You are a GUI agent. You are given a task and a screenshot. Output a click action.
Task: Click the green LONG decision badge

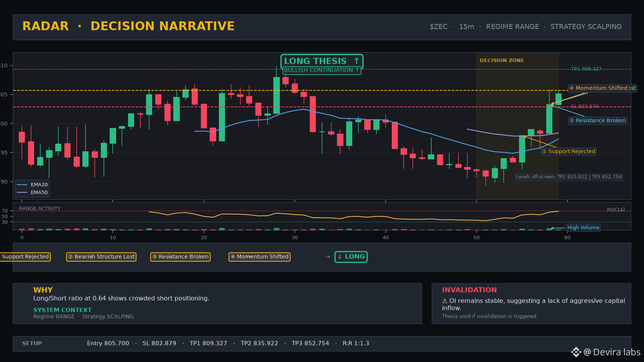[351, 257]
